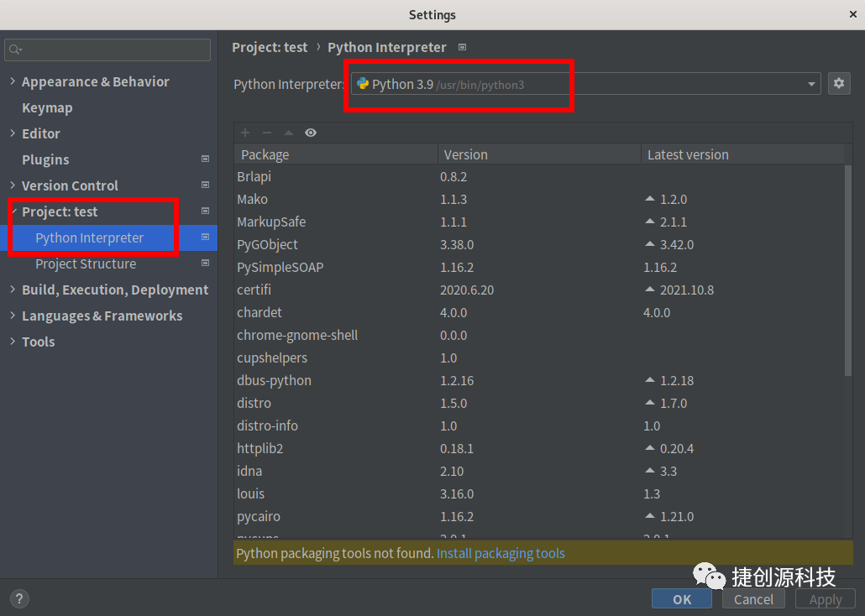Select the httplib2 package row
The height and width of the screenshot is (616, 865).
(539, 448)
